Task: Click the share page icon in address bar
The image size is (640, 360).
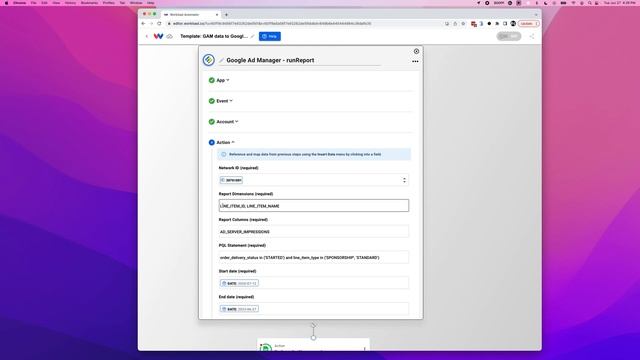Action: pos(455,24)
